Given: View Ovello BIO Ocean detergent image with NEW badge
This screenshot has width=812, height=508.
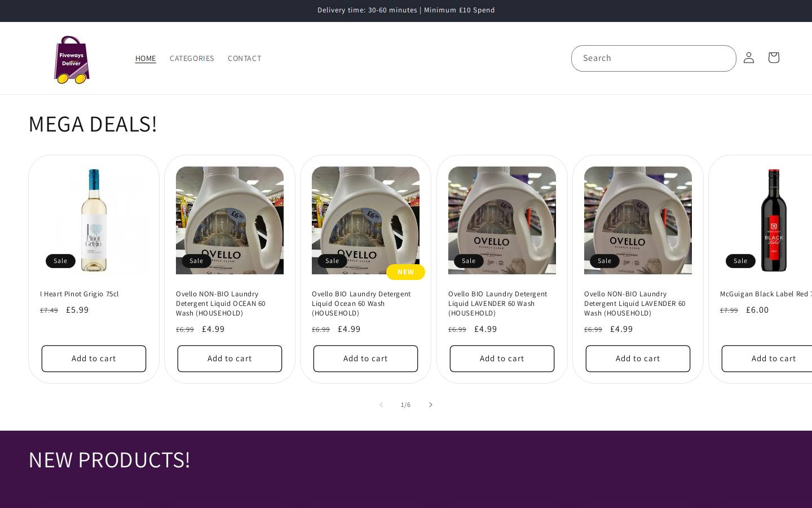Looking at the screenshot, I should 365,220.
